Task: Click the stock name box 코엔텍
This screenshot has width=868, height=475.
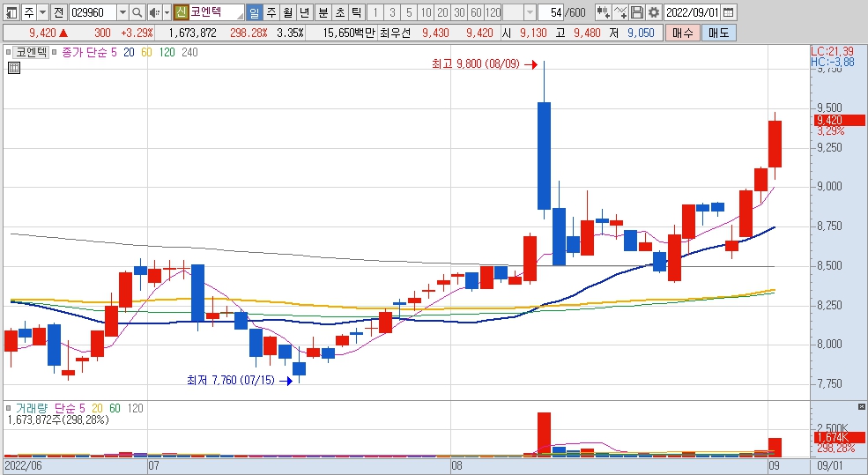Action: coord(217,12)
